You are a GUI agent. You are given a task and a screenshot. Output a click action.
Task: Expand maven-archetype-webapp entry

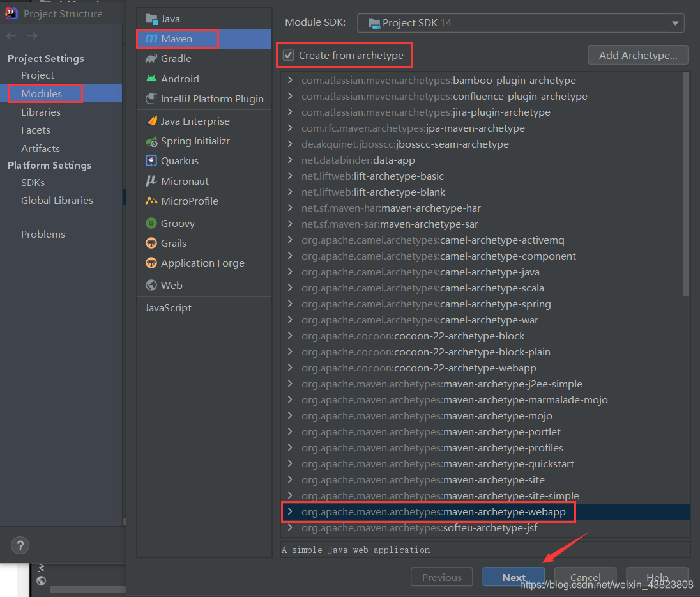point(290,511)
